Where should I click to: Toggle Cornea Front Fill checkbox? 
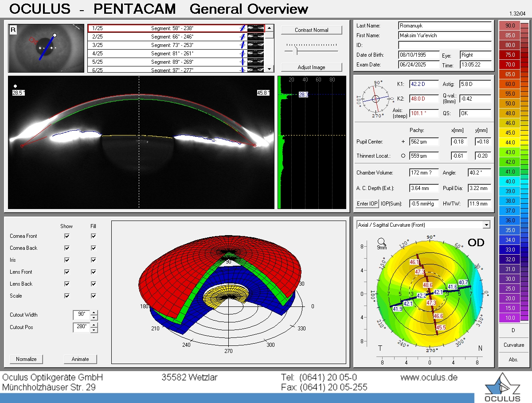tap(94, 236)
